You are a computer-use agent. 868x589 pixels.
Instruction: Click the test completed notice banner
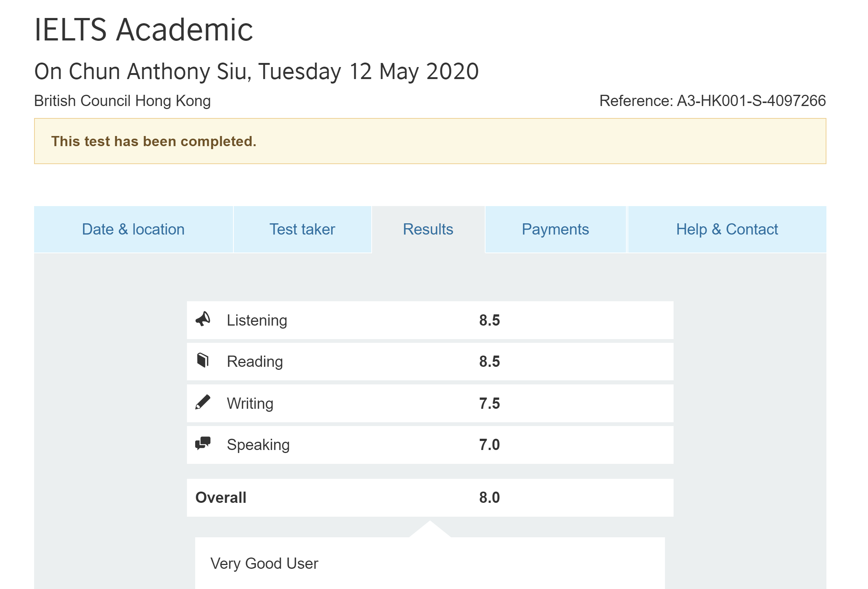point(430,141)
